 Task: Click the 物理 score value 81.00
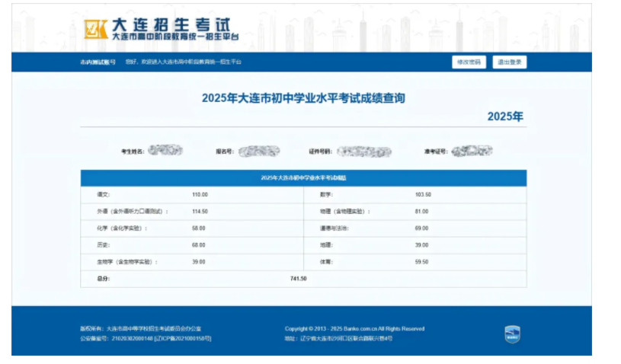[x=421, y=212]
